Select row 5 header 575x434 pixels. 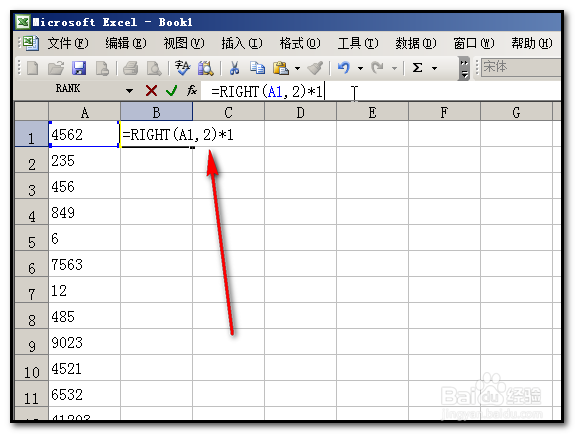[x=32, y=238]
